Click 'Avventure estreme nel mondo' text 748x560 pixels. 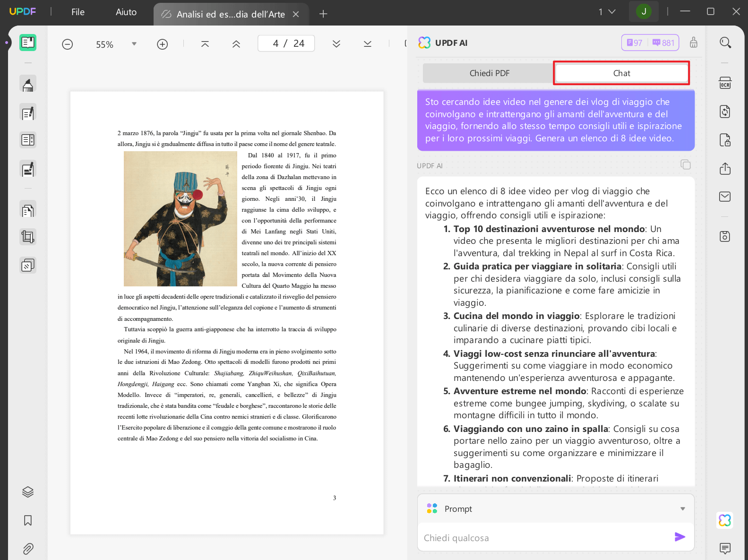tap(520, 391)
